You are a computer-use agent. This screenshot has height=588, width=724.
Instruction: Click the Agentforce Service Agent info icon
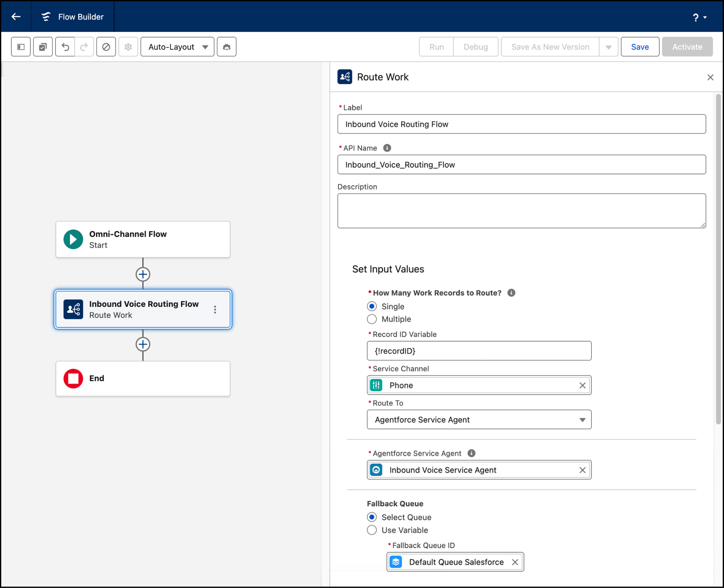(471, 453)
